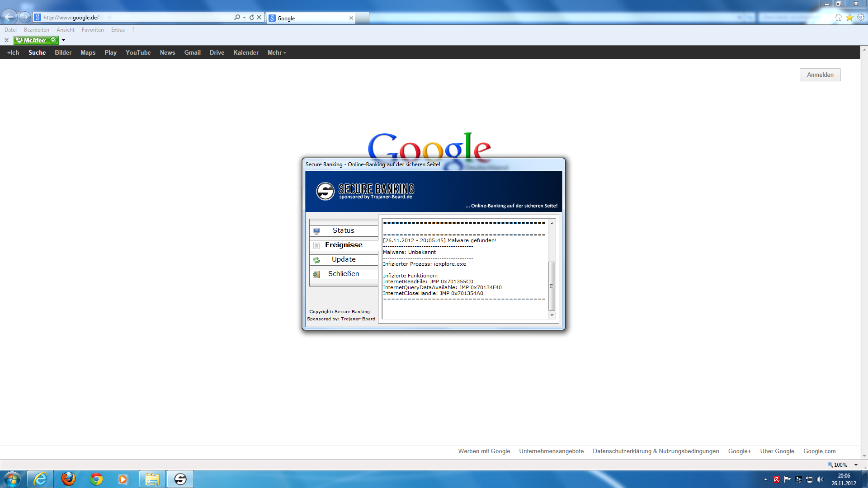Image resolution: width=868 pixels, height=488 pixels.
Task: Select Status in the Secure Banking sidebar
Action: click(344, 231)
